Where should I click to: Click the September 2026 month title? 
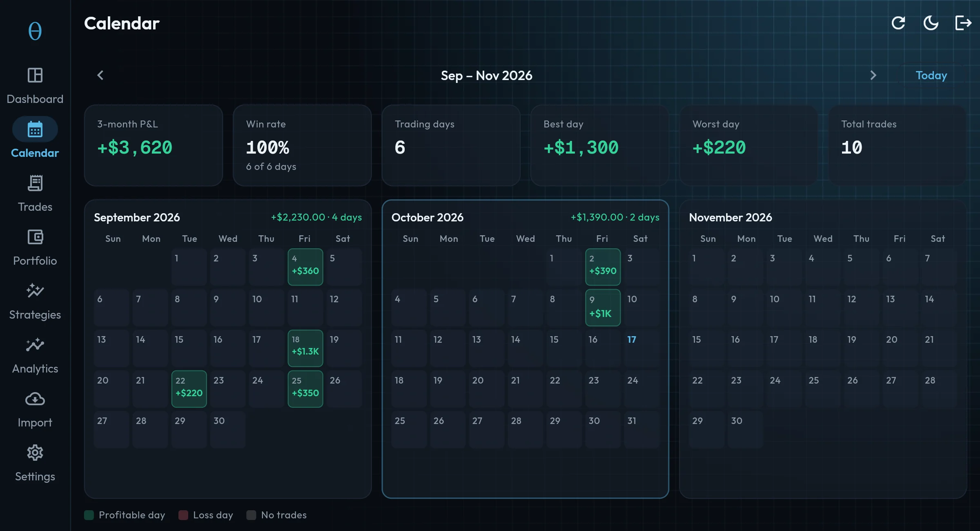(137, 217)
